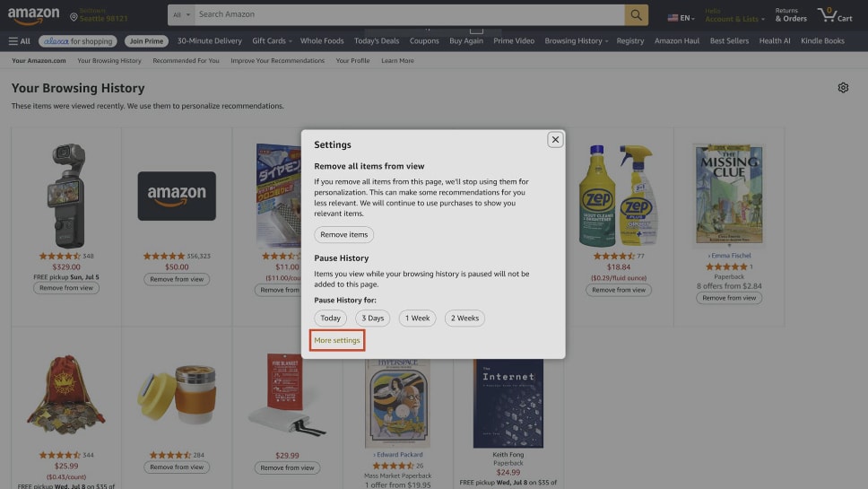Open 30-Minute Delivery nav item
The image size is (868, 489).
coord(209,41)
